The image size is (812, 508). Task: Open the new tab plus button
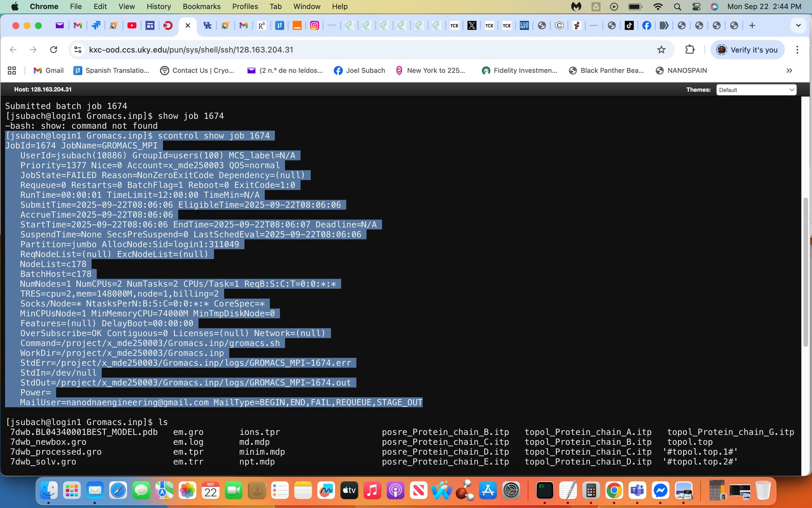752,25
